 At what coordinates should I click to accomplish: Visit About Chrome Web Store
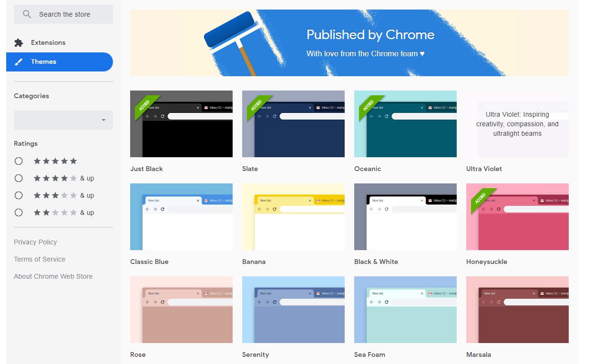coord(53,276)
